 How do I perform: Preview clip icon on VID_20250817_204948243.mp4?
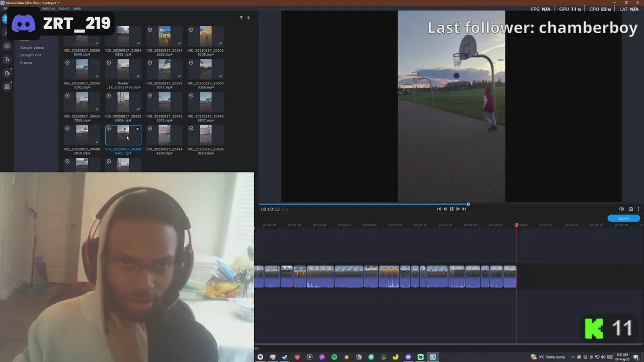coord(191,129)
